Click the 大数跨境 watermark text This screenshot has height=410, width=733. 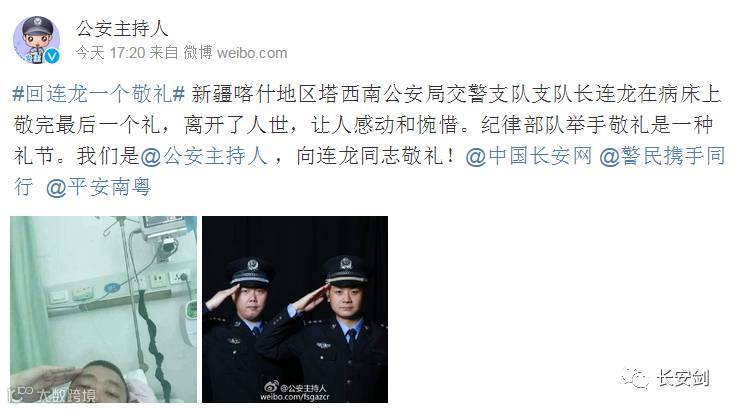pos(66,396)
